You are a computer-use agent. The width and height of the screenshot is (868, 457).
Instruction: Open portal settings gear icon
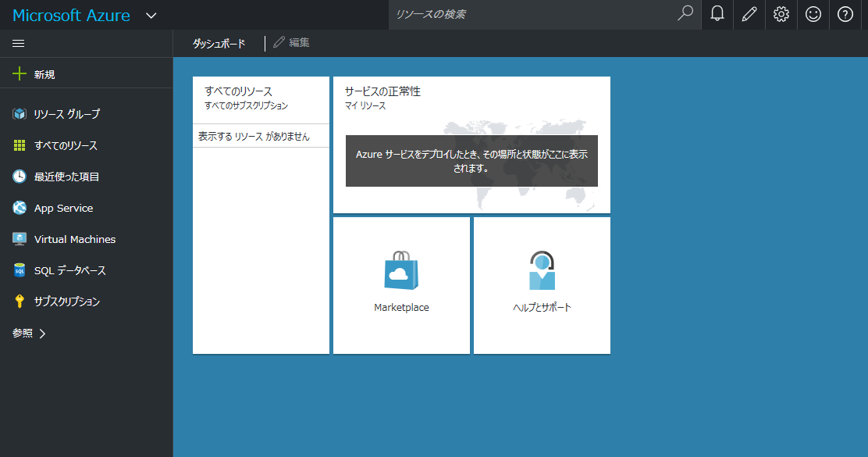tap(781, 14)
